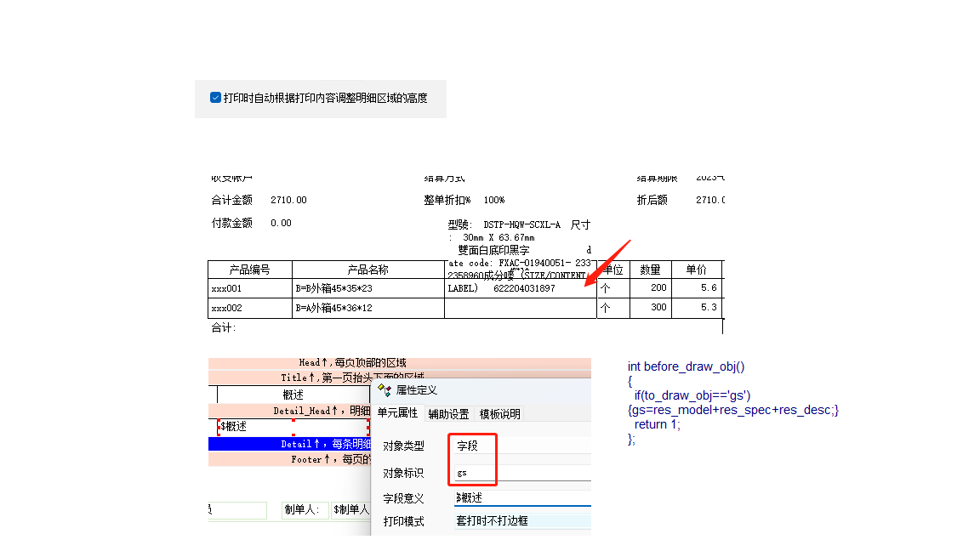The height and width of the screenshot is (551, 980).
Task: Click the Footer band row
Action: pyautogui.click(x=289, y=459)
